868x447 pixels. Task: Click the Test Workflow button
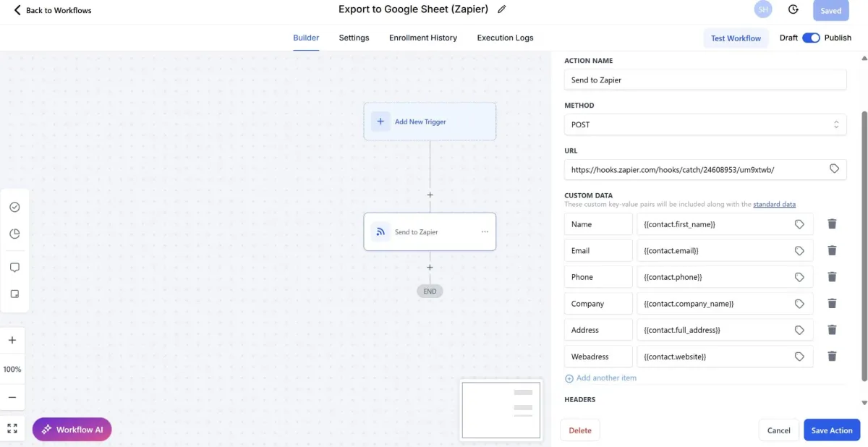pyautogui.click(x=736, y=38)
